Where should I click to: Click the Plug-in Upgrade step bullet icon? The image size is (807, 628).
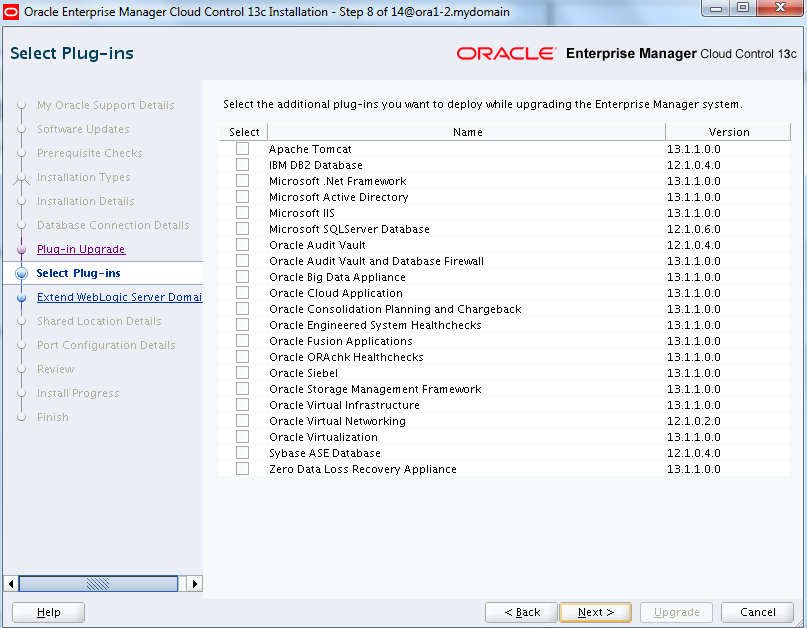(x=21, y=249)
